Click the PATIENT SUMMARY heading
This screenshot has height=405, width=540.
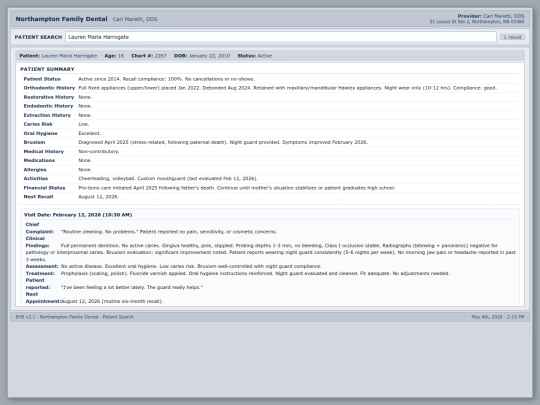[x=47, y=69]
